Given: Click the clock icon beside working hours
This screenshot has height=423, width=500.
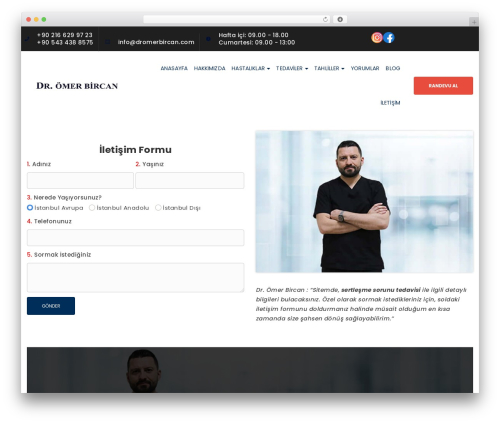Looking at the screenshot, I should pos(208,39).
